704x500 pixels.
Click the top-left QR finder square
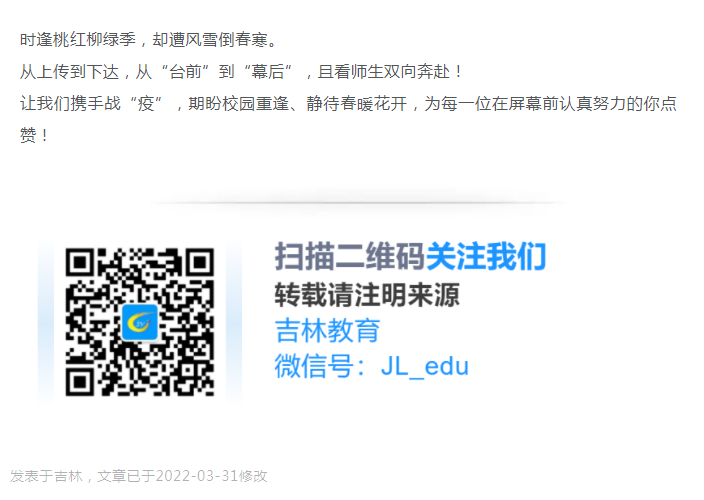80,263
